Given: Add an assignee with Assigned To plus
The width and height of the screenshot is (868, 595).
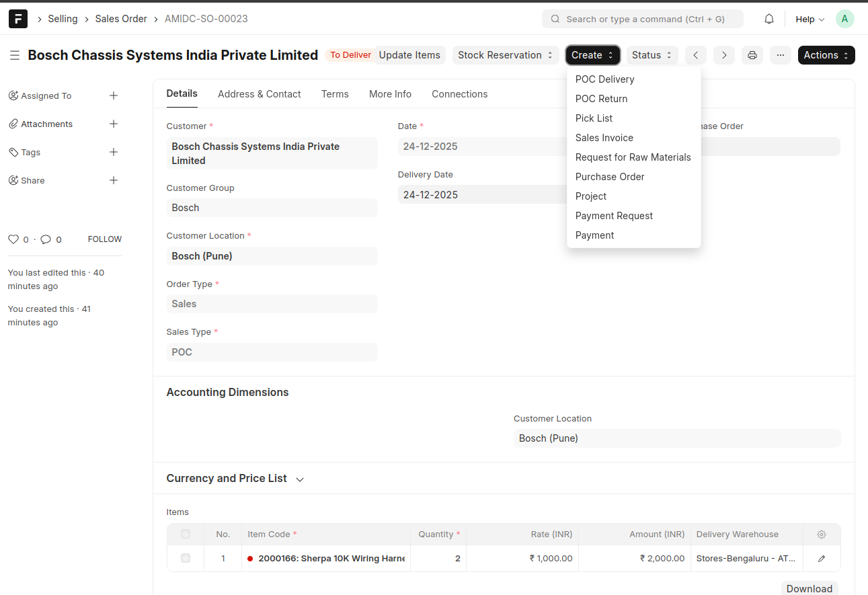Looking at the screenshot, I should (x=114, y=95).
